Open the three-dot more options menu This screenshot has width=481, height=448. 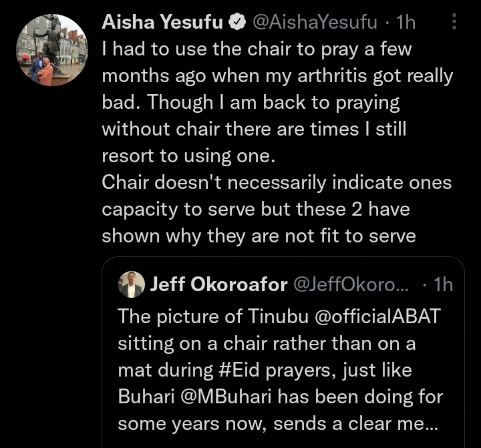pos(454,23)
